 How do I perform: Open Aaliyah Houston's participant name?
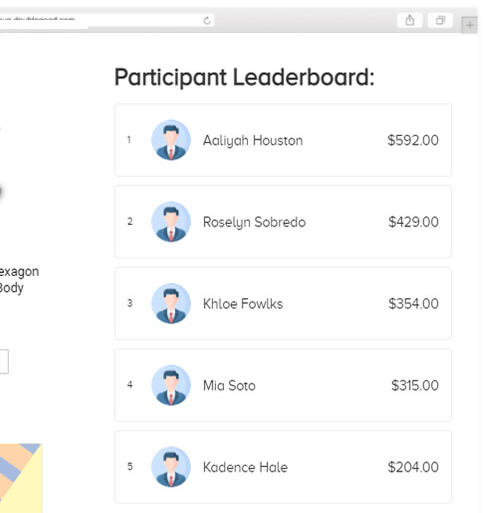253,140
